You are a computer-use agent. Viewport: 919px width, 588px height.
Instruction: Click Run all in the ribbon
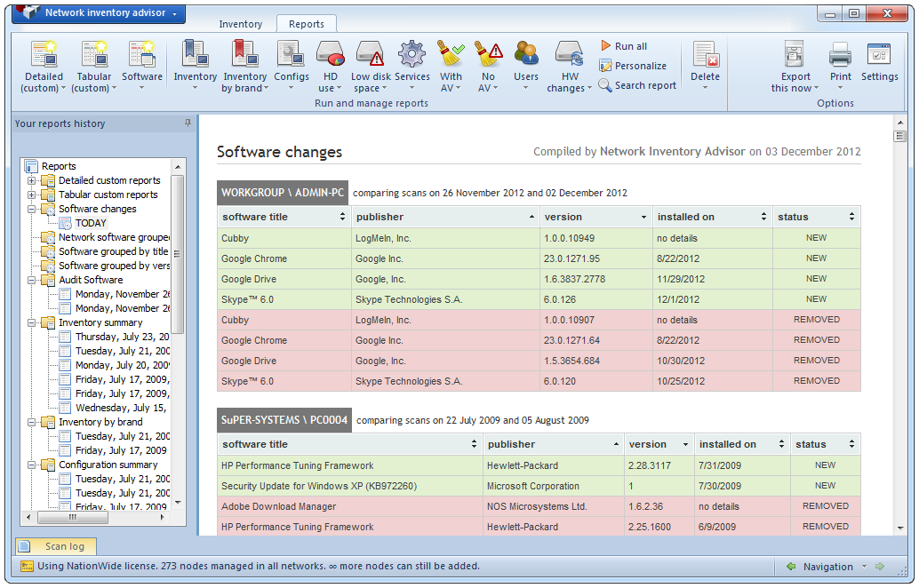[624, 46]
